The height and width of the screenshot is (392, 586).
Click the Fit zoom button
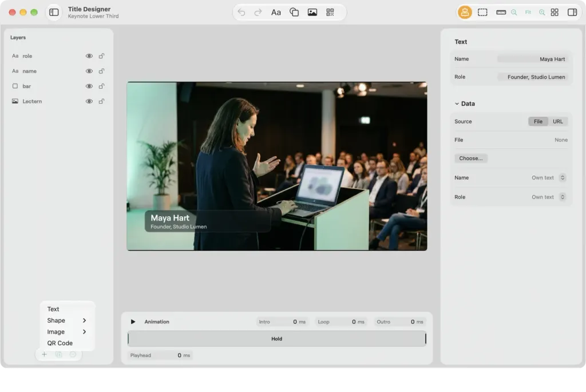point(528,13)
